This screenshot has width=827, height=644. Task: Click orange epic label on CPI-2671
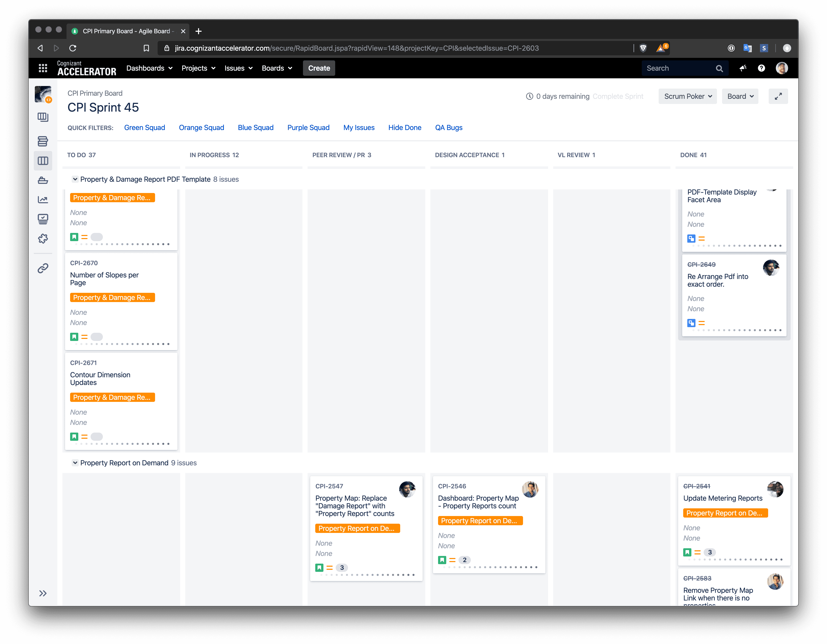pyautogui.click(x=113, y=398)
